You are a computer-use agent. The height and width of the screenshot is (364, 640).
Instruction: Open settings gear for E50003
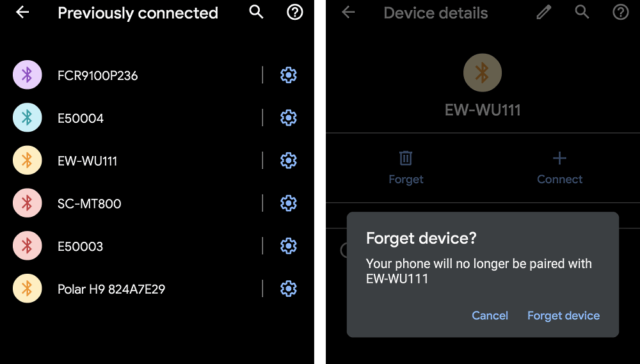289,246
